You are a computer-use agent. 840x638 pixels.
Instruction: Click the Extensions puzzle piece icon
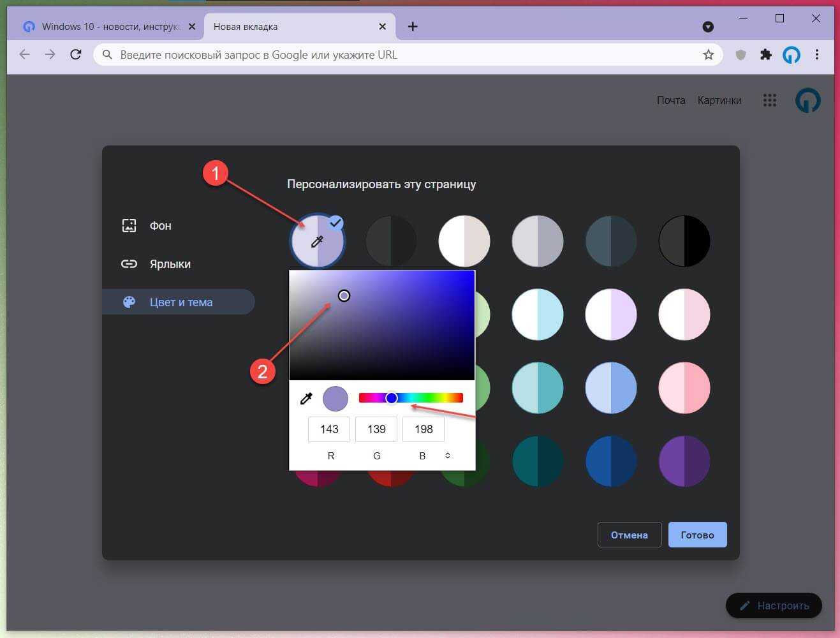click(765, 55)
